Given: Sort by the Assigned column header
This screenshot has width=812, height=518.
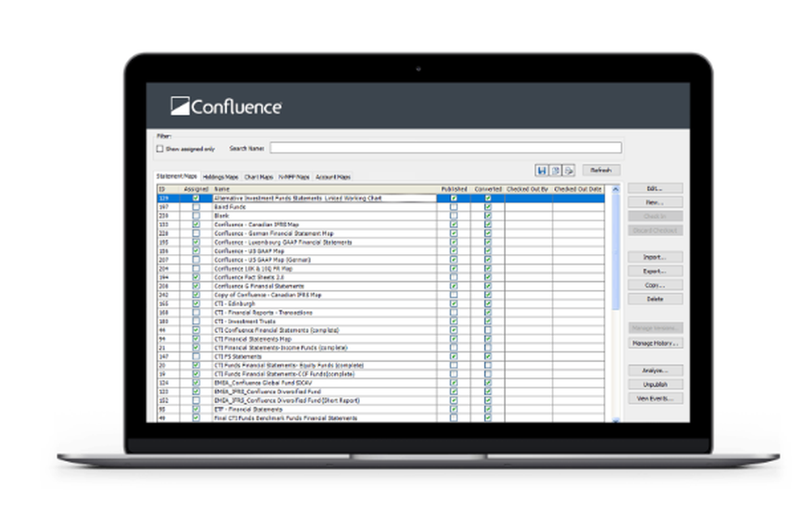Looking at the screenshot, I should (196, 190).
